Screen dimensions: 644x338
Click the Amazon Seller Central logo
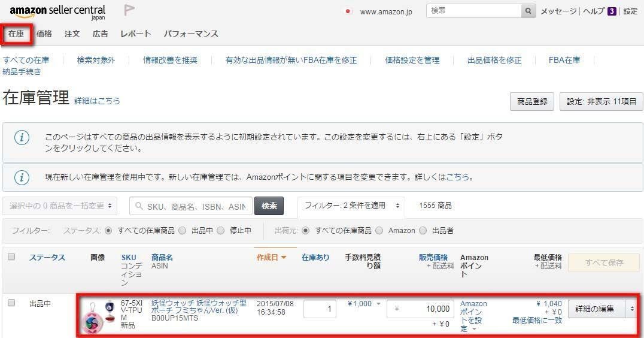[57, 12]
